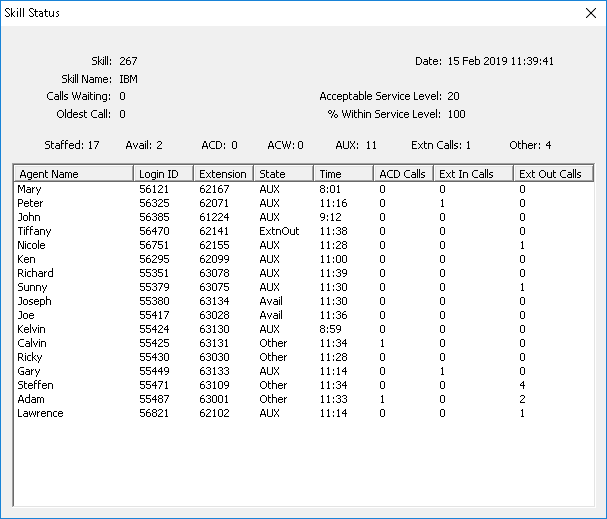The height and width of the screenshot is (519, 607).
Task: Close the Skill Status window
Action: 588,13
